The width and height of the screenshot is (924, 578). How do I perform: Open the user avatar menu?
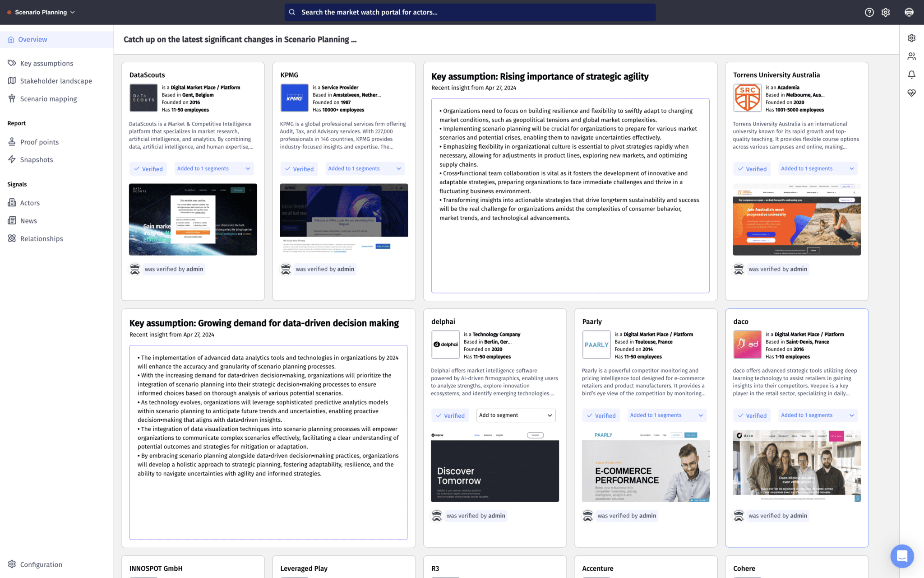pos(909,12)
